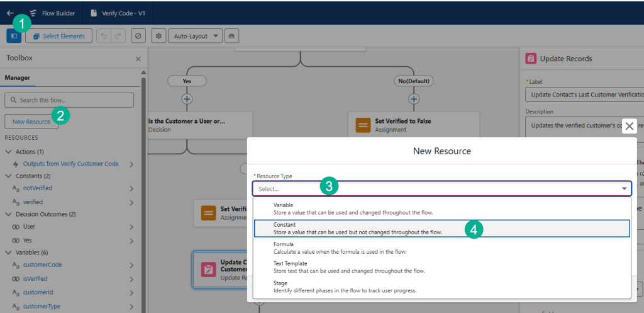644x313 pixels.
Task: Click plus icon under No(Default) branch
Action: (x=414, y=99)
